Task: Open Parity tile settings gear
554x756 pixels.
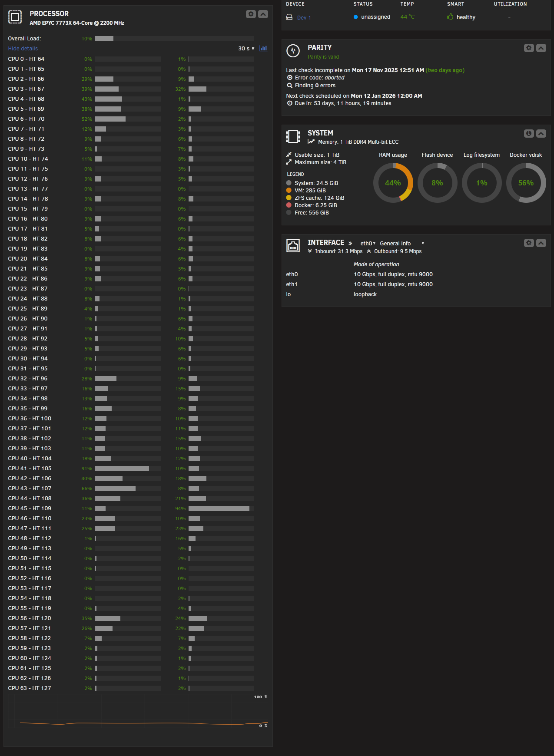Action: tap(528, 48)
